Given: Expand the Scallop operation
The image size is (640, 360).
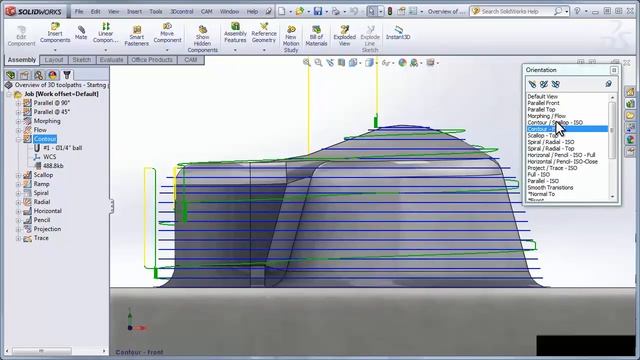Looking at the screenshot, I should click(x=18, y=175).
